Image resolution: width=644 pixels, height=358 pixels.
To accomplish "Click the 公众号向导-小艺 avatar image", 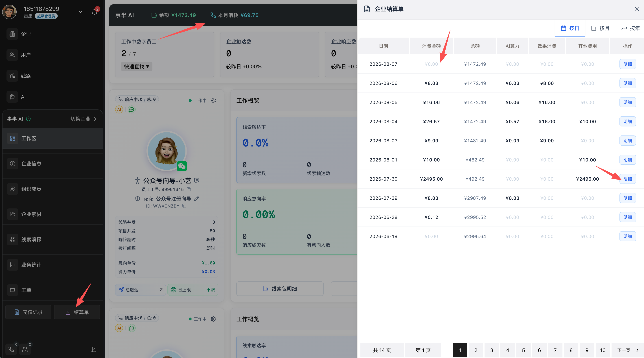I will (167, 151).
